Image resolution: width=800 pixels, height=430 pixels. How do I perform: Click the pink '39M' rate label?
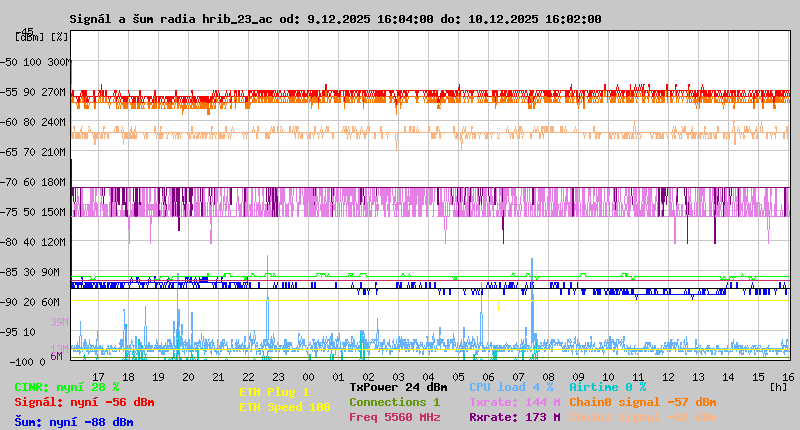59,322
